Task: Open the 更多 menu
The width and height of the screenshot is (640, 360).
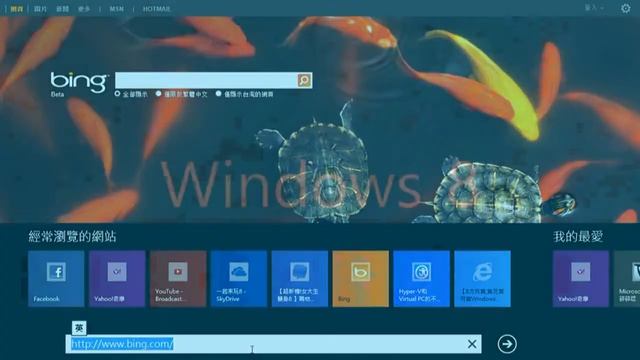Action: coord(84,9)
